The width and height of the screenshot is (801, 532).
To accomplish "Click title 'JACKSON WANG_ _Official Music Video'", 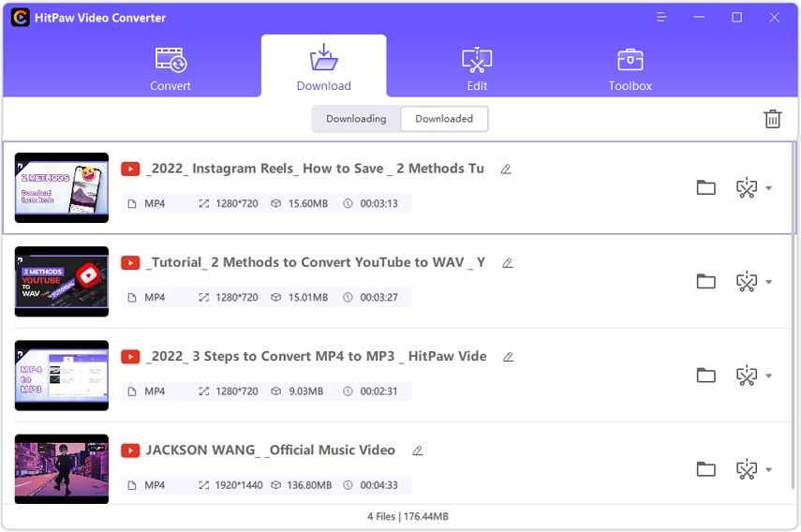I will point(270,451).
